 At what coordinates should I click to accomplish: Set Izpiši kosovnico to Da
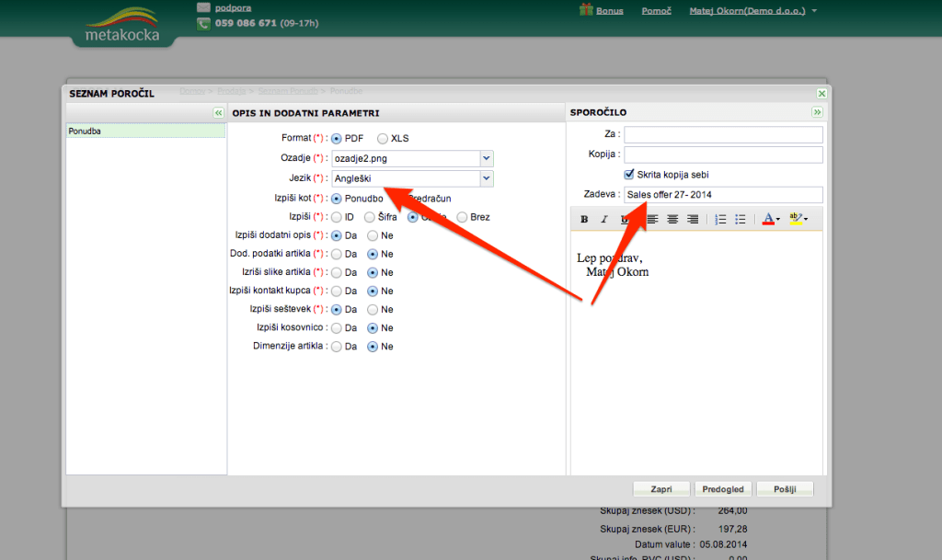337,328
